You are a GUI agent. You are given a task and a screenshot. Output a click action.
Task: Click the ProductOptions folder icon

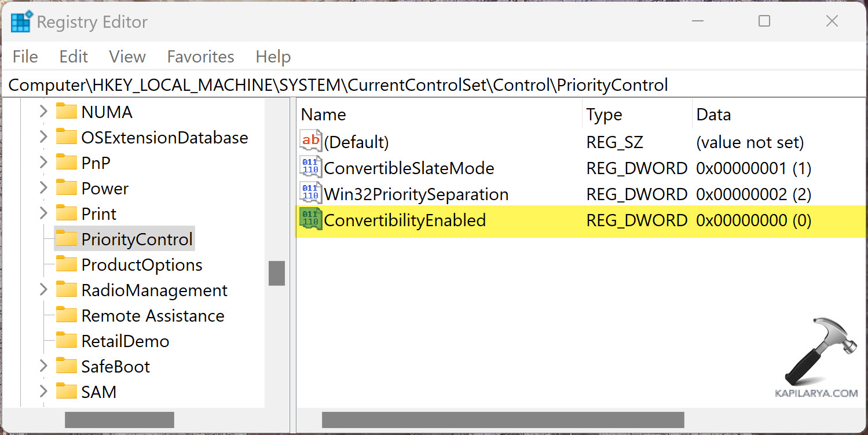tap(67, 264)
